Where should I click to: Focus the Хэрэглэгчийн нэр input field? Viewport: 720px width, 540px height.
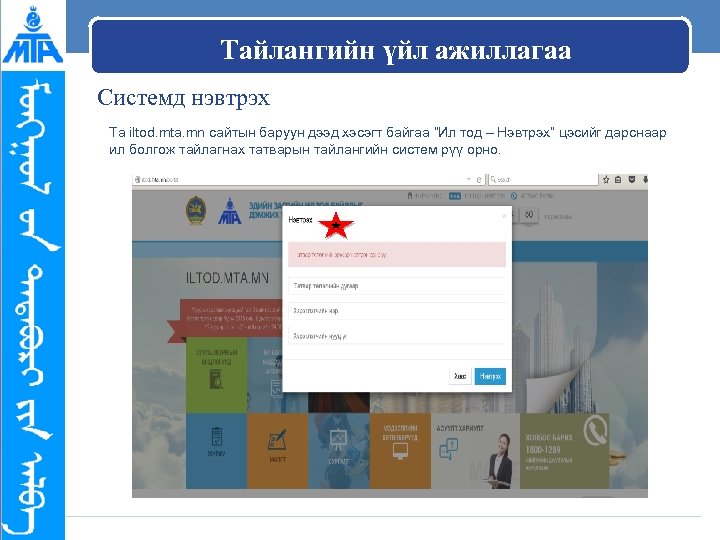coord(397,311)
